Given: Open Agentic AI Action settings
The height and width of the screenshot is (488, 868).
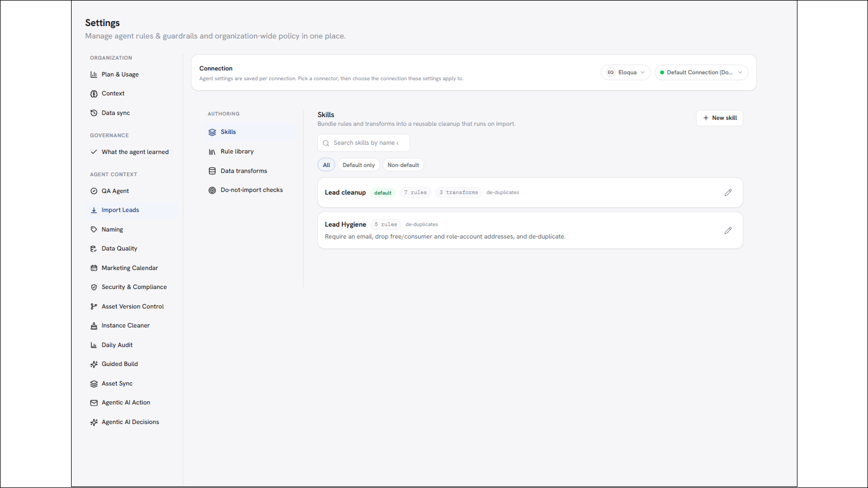Looking at the screenshot, I should [132, 403].
